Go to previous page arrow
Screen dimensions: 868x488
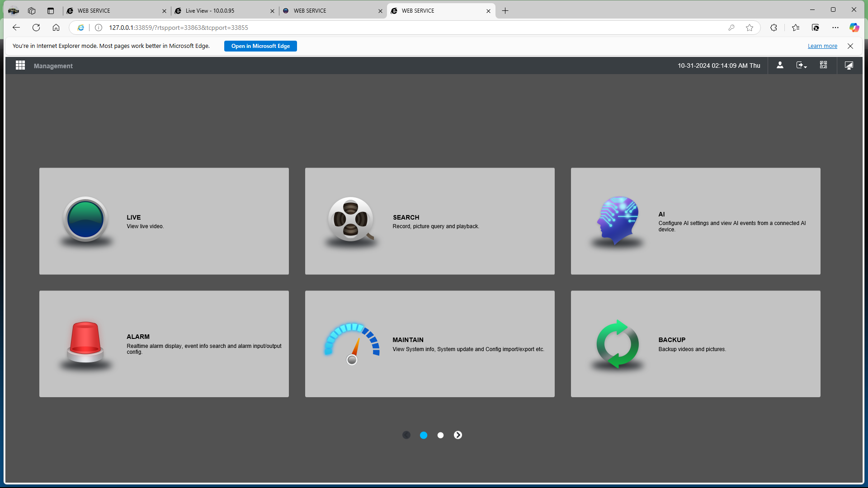pos(406,435)
